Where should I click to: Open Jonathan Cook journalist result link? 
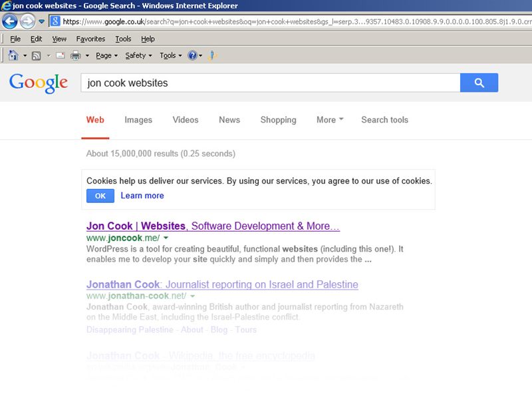click(222, 284)
